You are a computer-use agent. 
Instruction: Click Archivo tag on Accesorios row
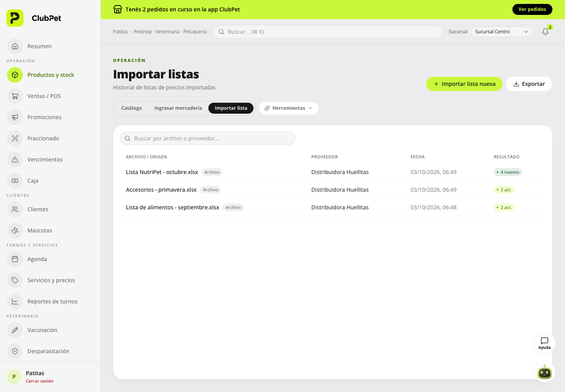click(x=211, y=190)
